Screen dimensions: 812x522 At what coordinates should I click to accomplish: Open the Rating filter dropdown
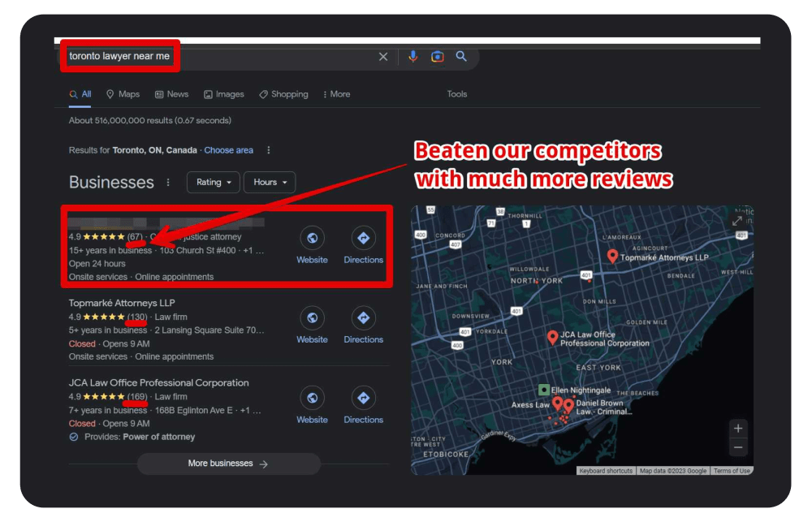click(x=213, y=182)
